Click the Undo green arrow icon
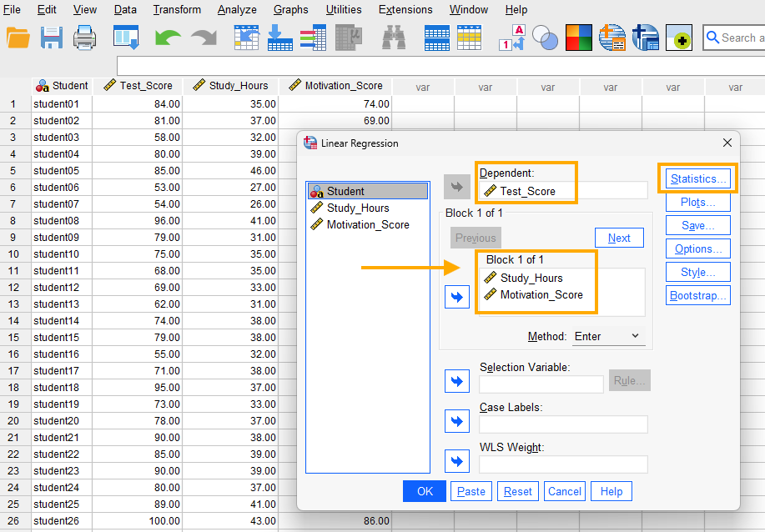 click(x=168, y=38)
